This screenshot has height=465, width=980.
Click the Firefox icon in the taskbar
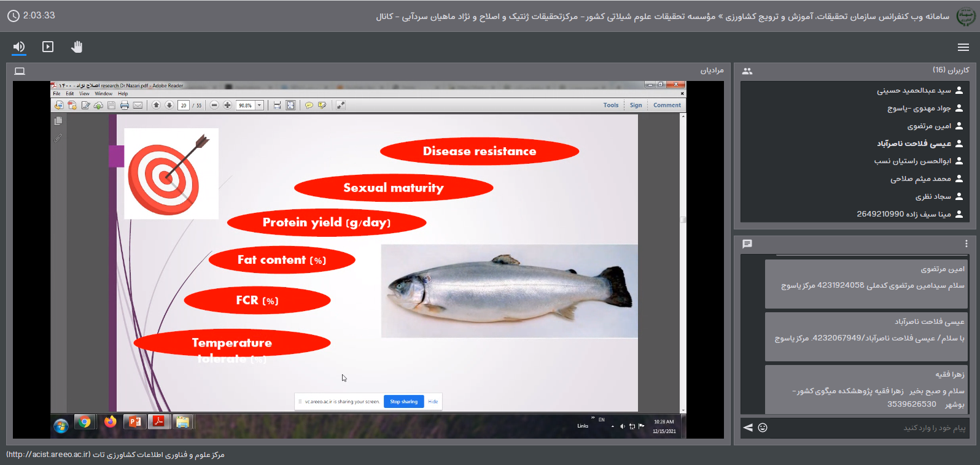[111, 422]
